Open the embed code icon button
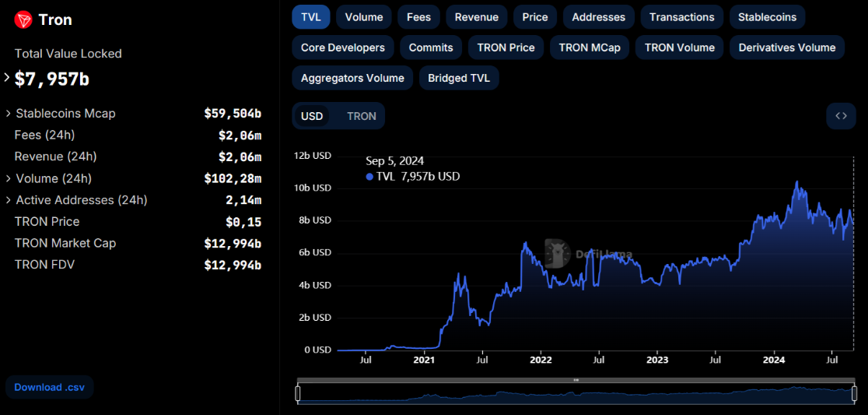Image resolution: width=868 pixels, height=415 pixels. [841, 116]
